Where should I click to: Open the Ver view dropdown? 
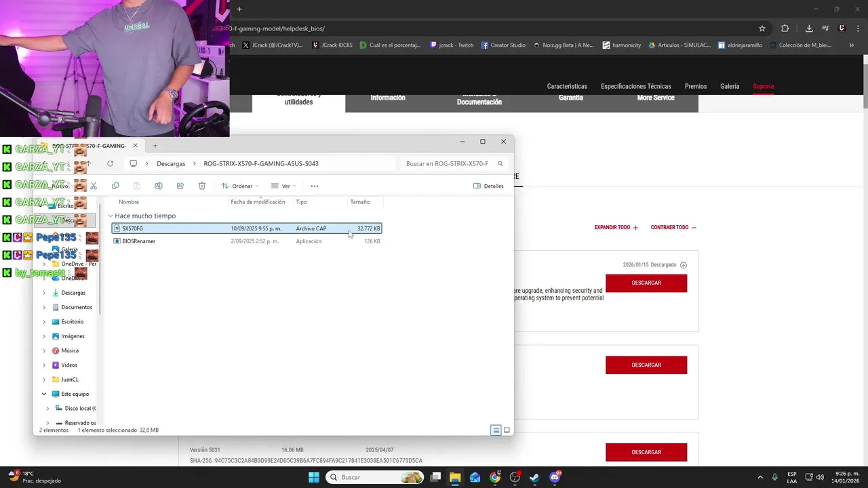[283, 186]
